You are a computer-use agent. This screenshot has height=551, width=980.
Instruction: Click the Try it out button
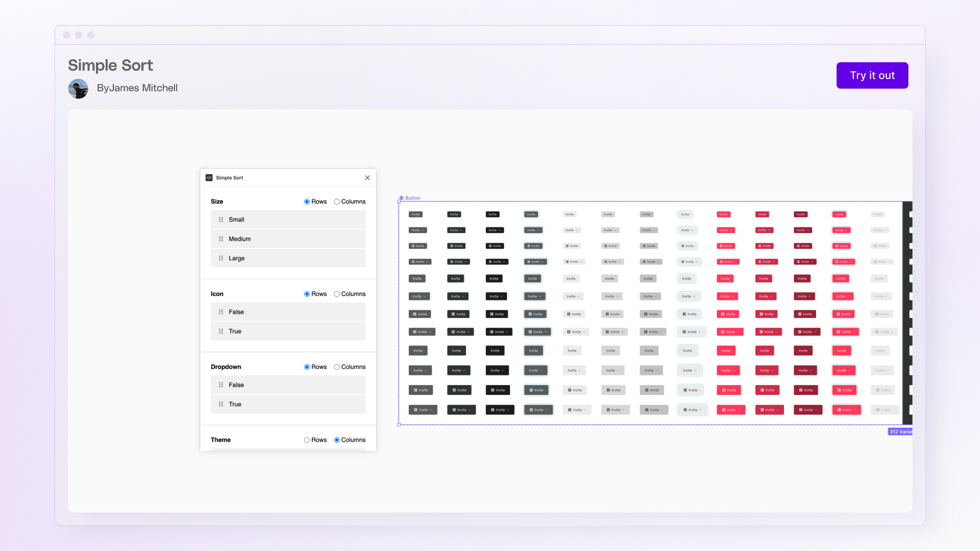pos(872,75)
